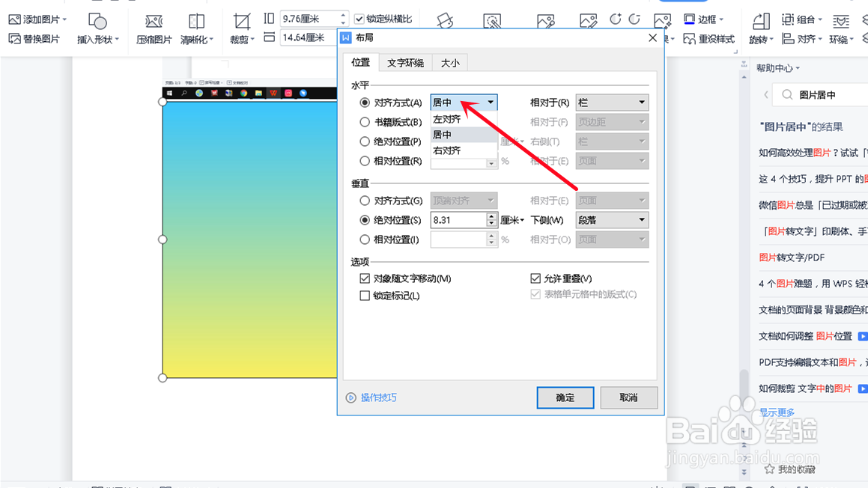
Task: Click the star icon by 我的收藏
Action: point(769,469)
